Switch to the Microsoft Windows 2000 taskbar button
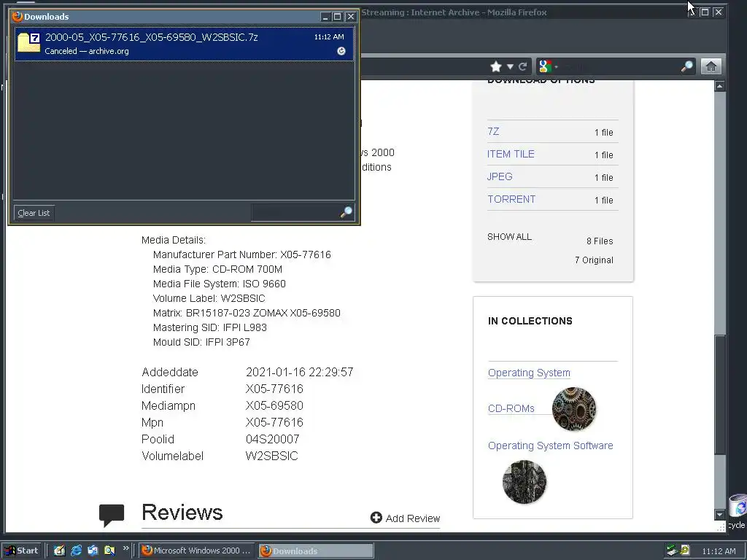This screenshot has height=560, width=747. point(197,551)
